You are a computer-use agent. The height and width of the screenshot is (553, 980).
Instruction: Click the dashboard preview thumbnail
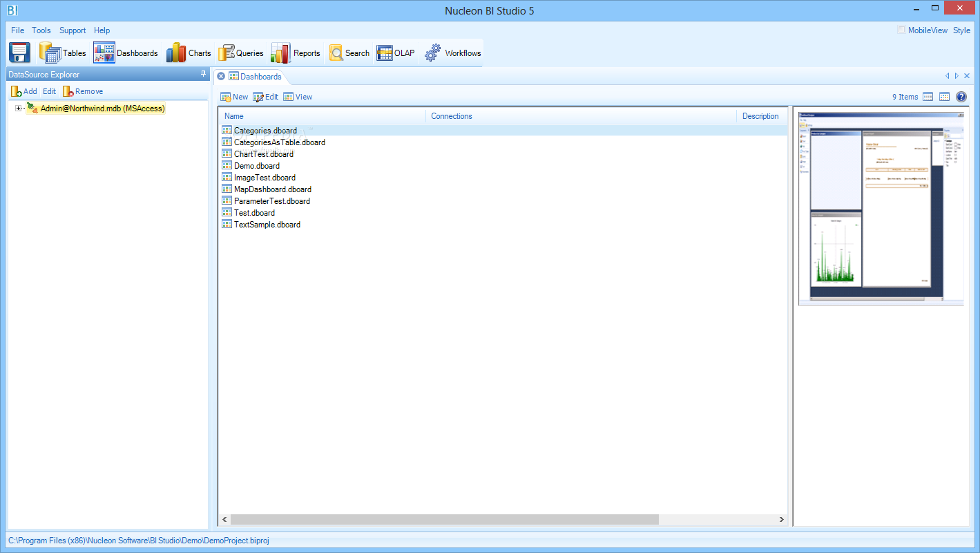click(881, 207)
